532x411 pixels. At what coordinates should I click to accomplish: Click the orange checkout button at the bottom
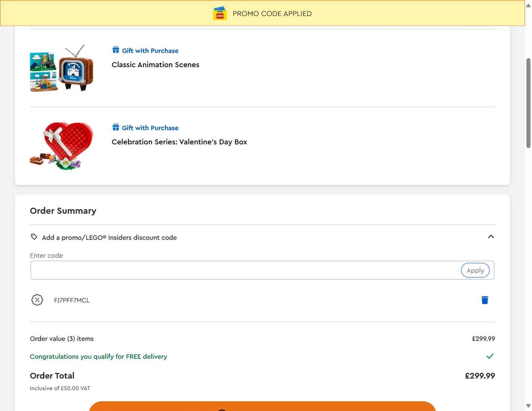pos(262,406)
